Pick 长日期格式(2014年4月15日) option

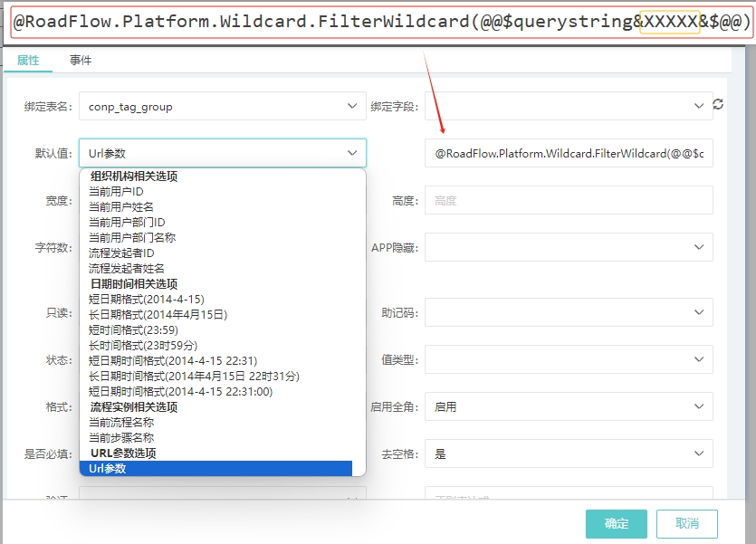point(215,315)
